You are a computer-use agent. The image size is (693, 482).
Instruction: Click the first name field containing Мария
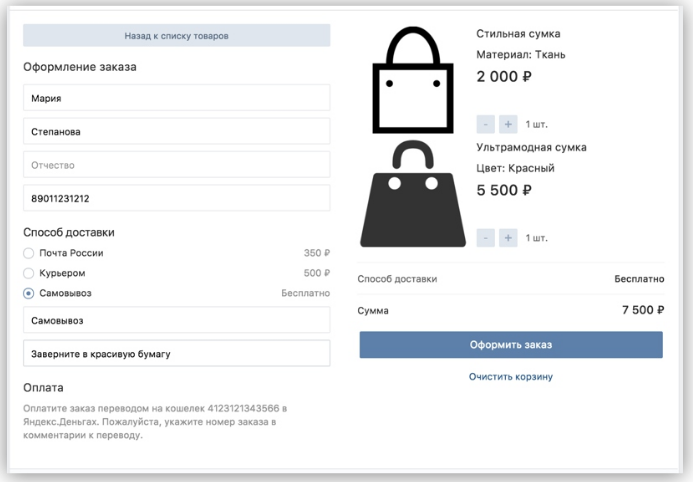(176, 98)
